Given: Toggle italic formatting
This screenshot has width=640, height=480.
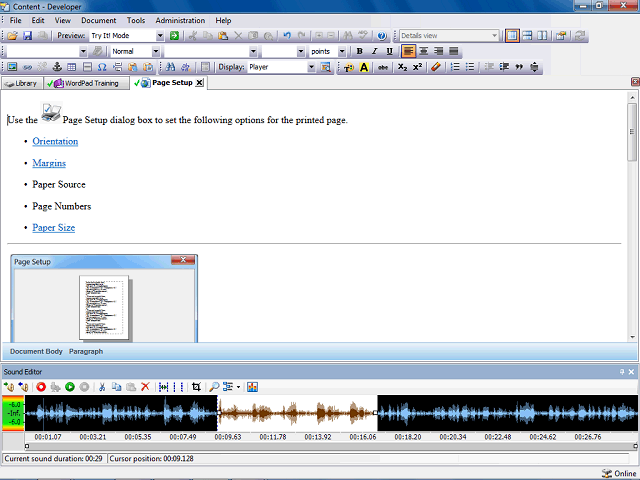Looking at the screenshot, I should pos(374,51).
